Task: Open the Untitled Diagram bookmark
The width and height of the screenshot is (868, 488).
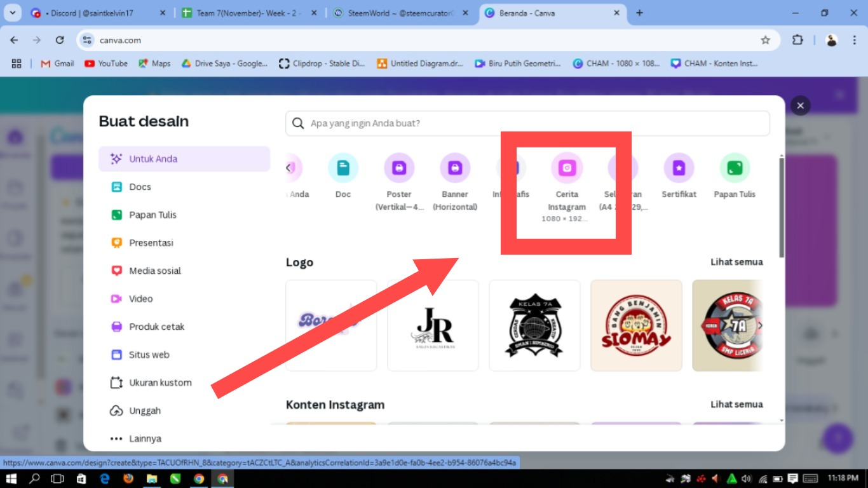Action: point(420,64)
